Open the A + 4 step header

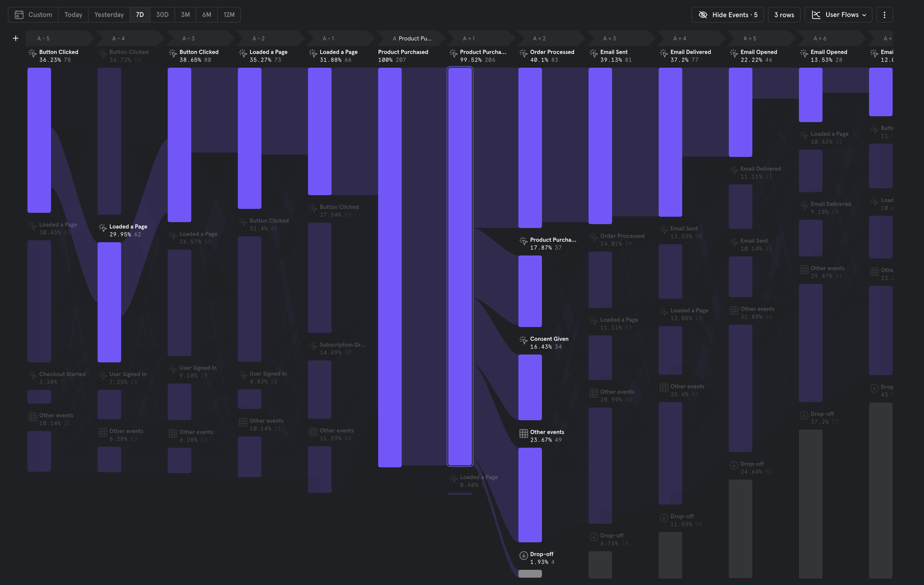(x=692, y=38)
